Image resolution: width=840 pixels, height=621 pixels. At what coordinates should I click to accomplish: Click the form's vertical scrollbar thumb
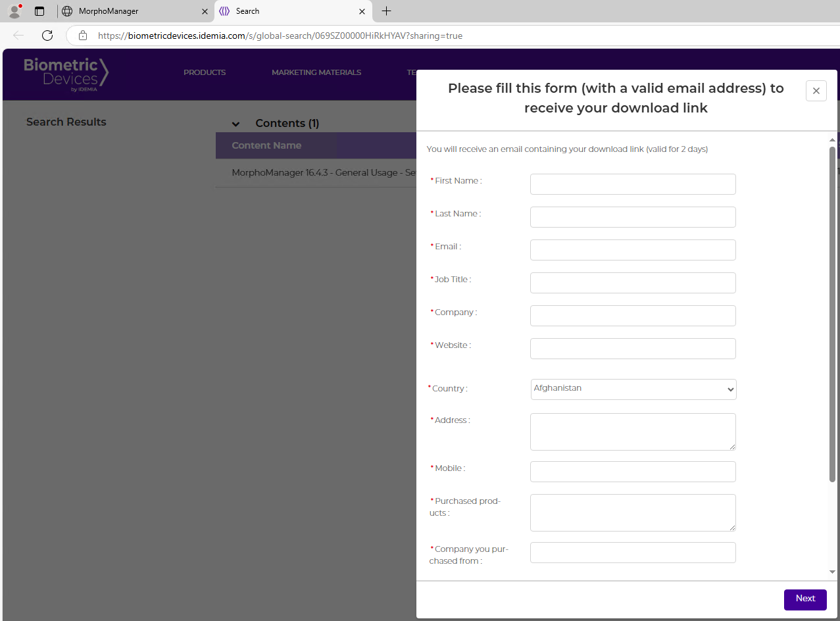832,314
